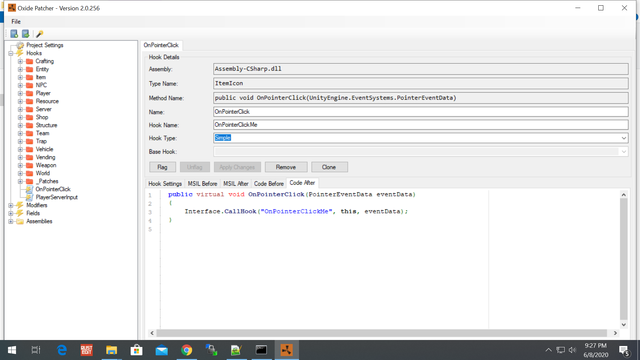Screen dimensions: 640x360
Task: Click the Remove button
Action: tap(286, 167)
